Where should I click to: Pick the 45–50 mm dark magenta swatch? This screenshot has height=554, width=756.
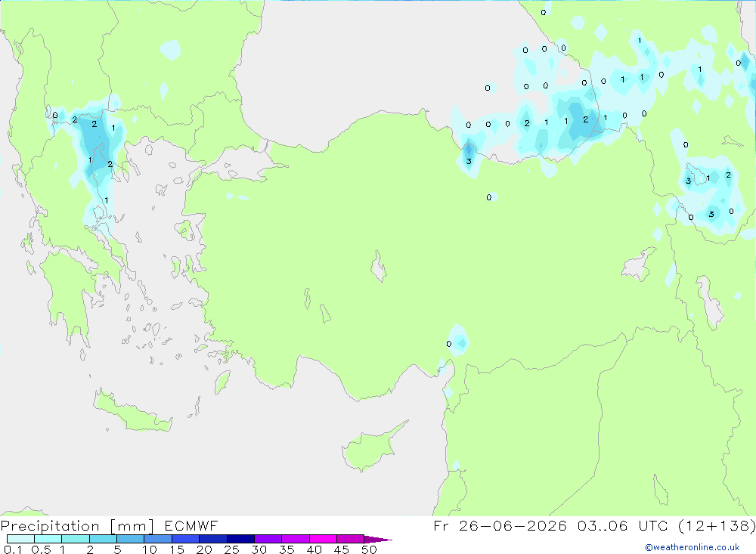tap(350, 539)
